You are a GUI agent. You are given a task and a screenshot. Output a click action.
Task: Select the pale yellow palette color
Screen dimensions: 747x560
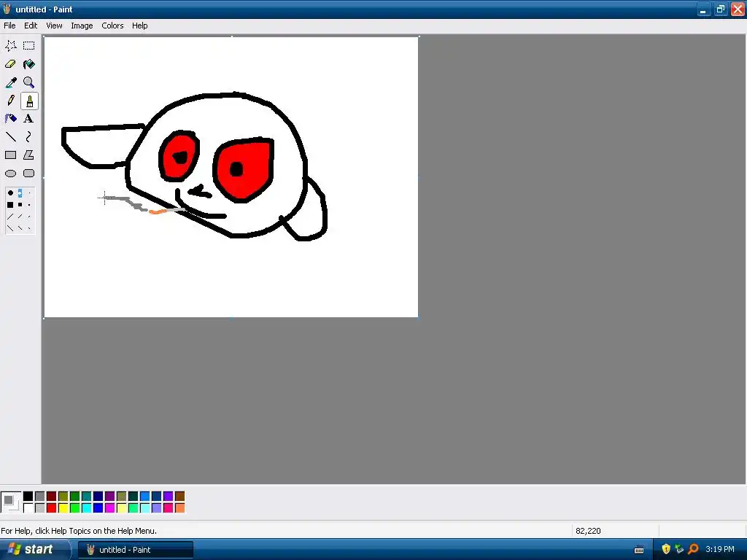[x=122, y=508]
